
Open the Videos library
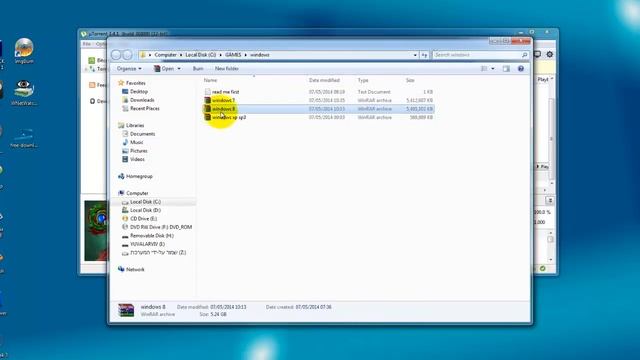tap(137, 159)
